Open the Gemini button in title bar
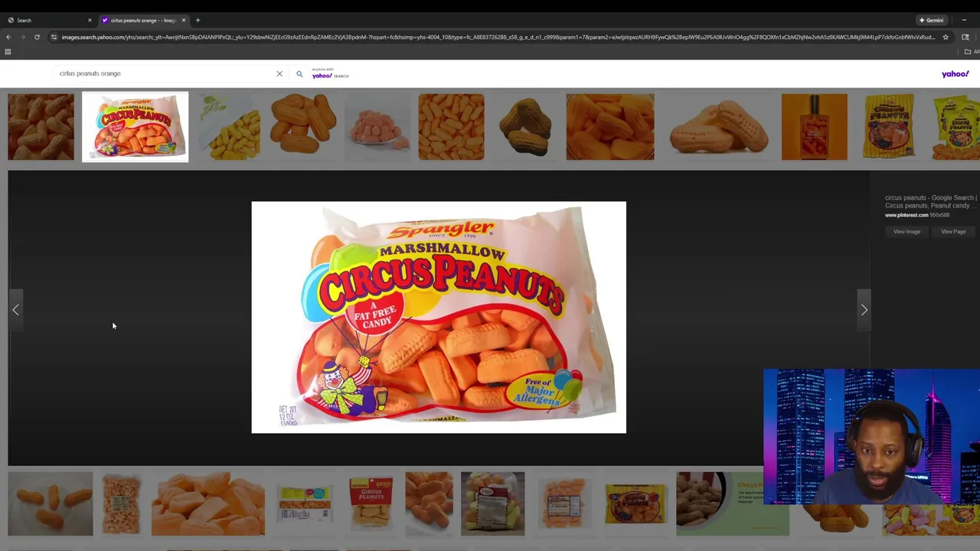The height and width of the screenshot is (551, 980). click(x=932, y=20)
